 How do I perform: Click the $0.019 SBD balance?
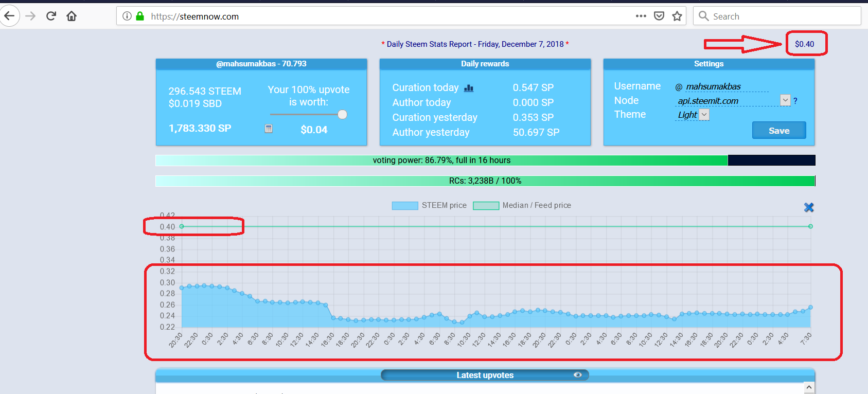click(x=195, y=103)
